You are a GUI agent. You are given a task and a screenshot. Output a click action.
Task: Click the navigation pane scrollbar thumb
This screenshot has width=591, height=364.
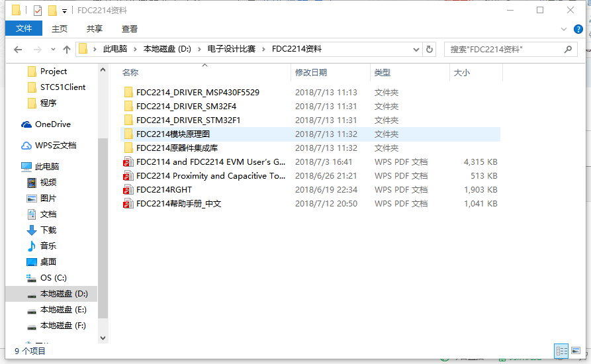103,228
